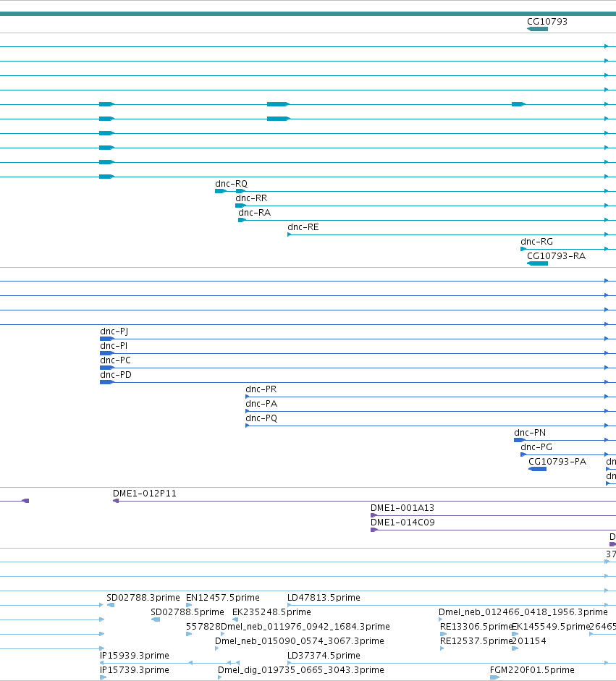Click the dnc-PJ protein label
616x681 pixels.
click(x=114, y=331)
